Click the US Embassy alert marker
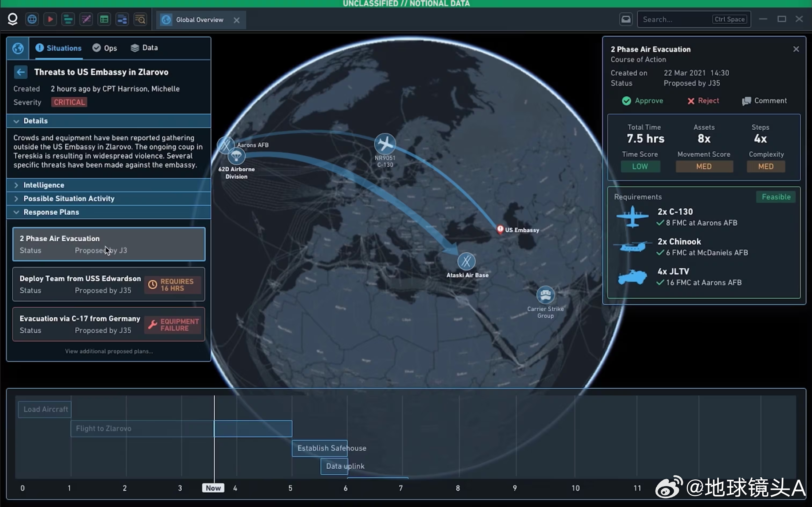Viewport: 812px width, 507px height. pos(500,229)
